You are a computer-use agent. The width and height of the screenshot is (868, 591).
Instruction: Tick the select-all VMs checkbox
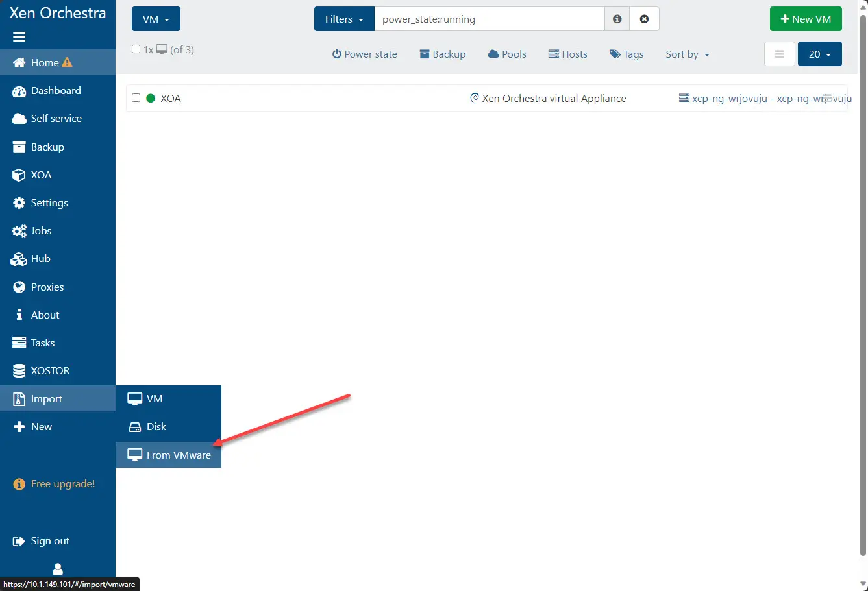(x=136, y=49)
